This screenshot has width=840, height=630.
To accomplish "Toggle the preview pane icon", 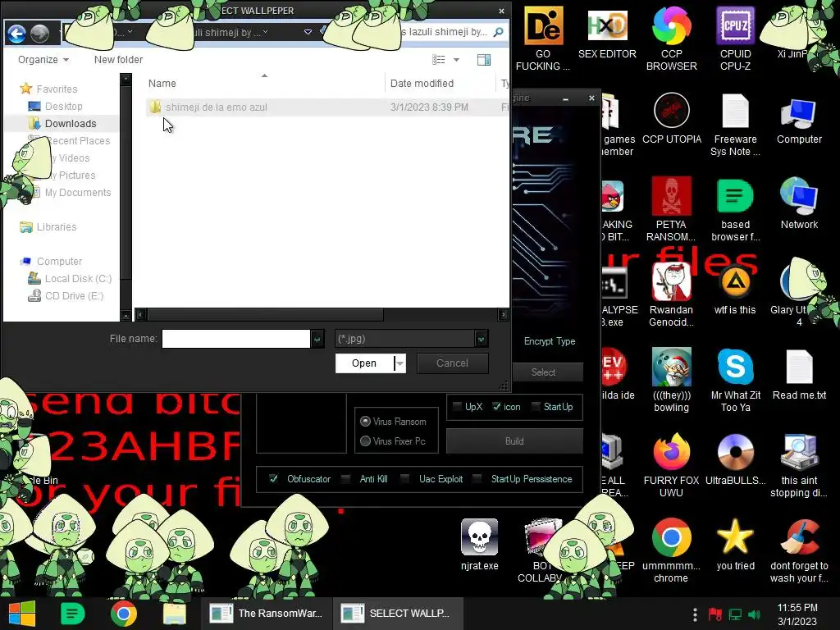I will [x=484, y=59].
